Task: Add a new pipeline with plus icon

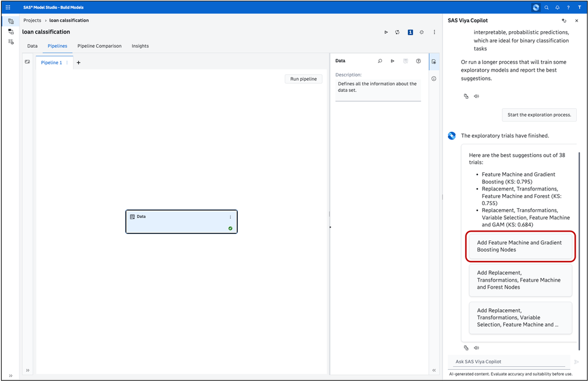Action: click(x=78, y=62)
